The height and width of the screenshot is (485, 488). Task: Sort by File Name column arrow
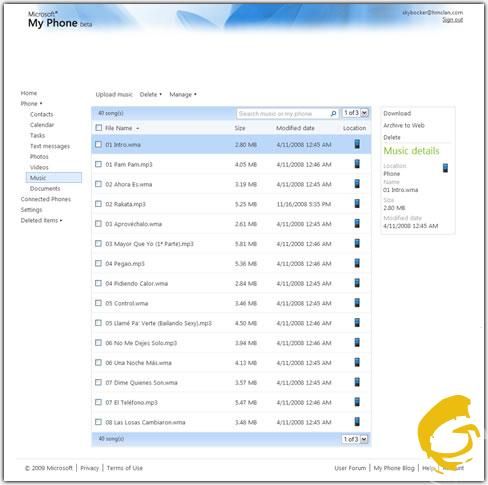137,128
